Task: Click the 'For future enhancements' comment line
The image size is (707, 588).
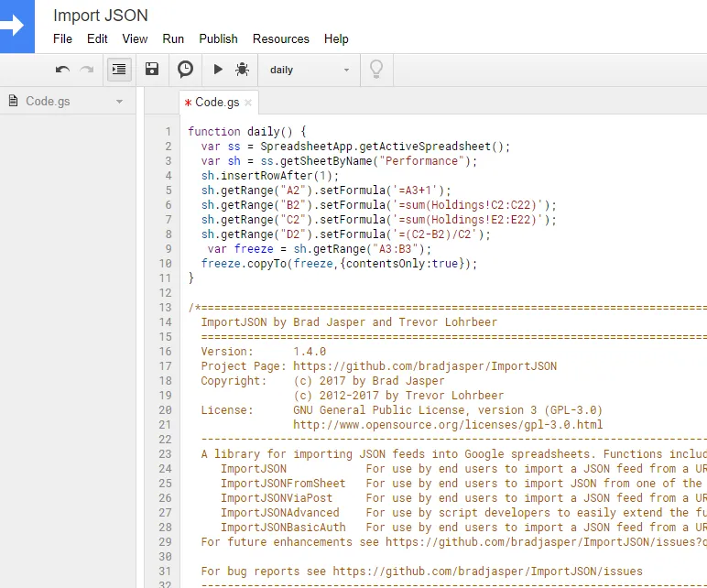Action: point(454,542)
